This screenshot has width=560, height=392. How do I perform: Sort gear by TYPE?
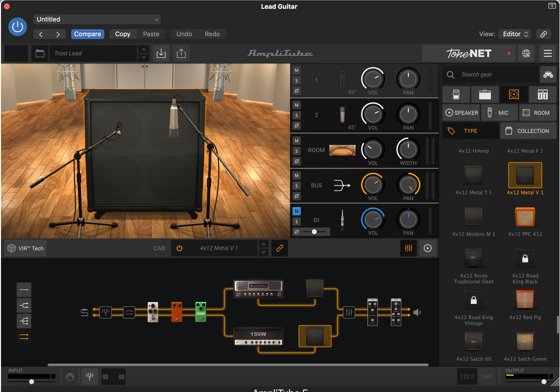click(x=470, y=131)
